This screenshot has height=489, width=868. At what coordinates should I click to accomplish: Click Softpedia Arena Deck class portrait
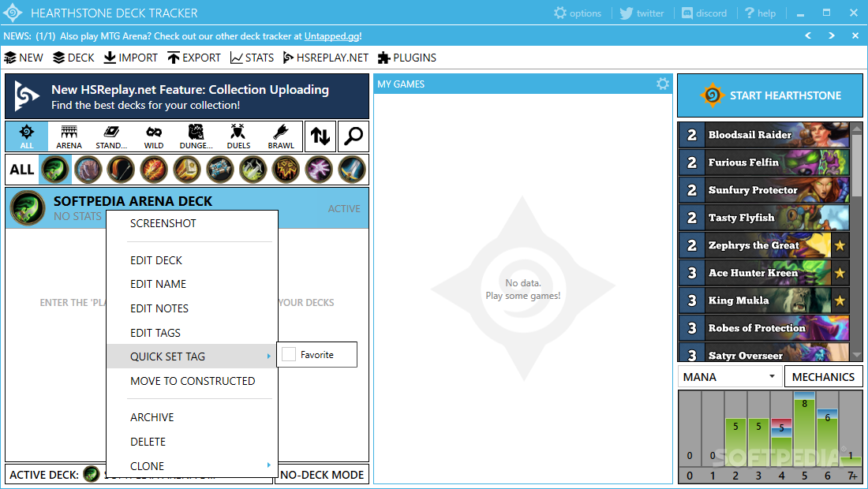tap(28, 208)
